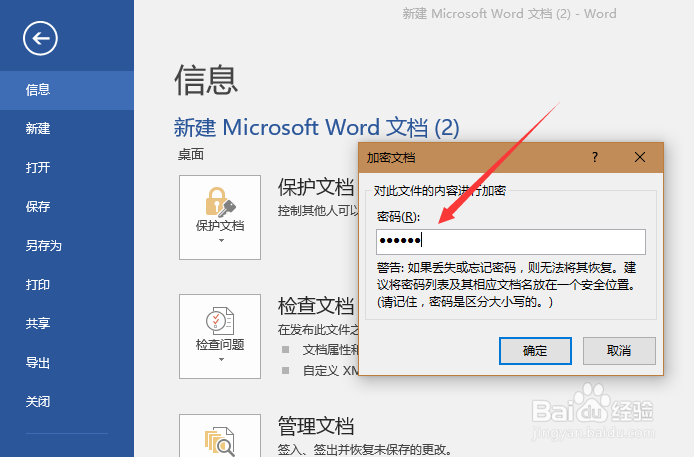Expand the 保护文档 dropdown arrow
The image size is (694, 457).
(221, 241)
